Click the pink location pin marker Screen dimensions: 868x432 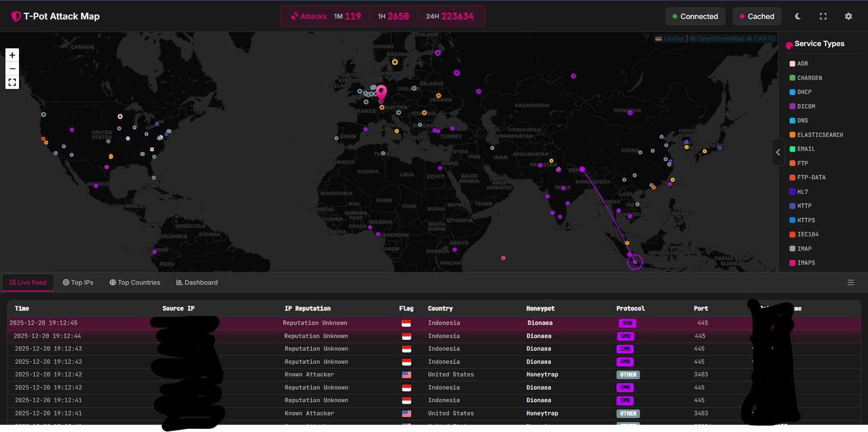(x=381, y=92)
